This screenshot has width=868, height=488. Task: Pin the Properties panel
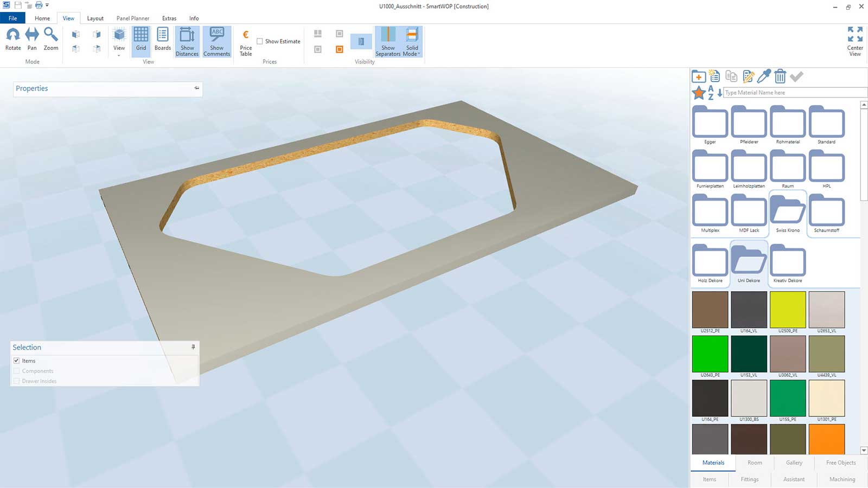[x=196, y=88]
